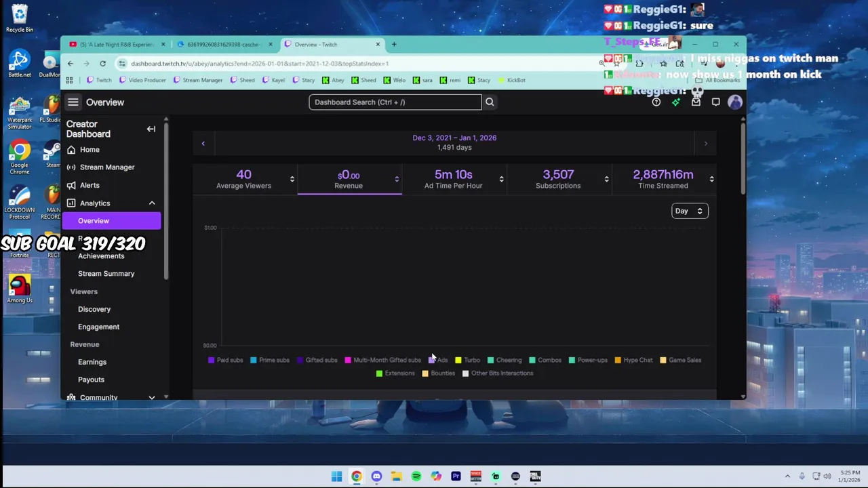Open Discovery in the sidebar
868x488 pixels.
[94, 309]
